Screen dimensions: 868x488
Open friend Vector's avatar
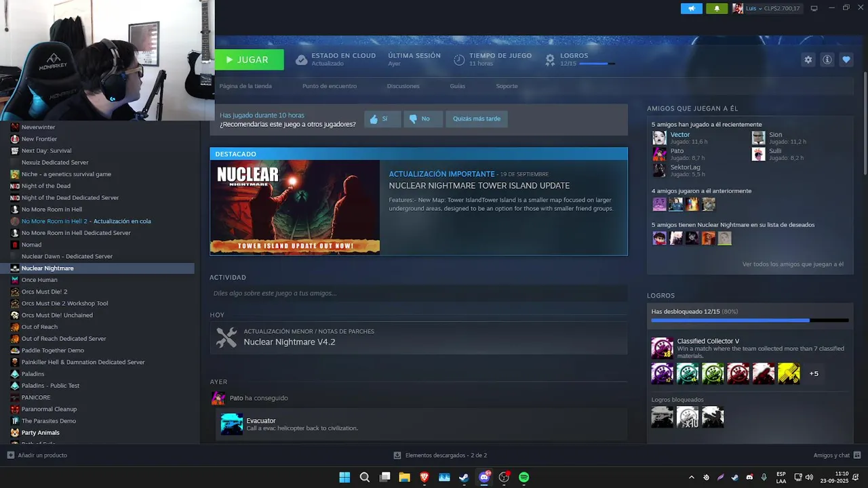[x=659, y=138]
